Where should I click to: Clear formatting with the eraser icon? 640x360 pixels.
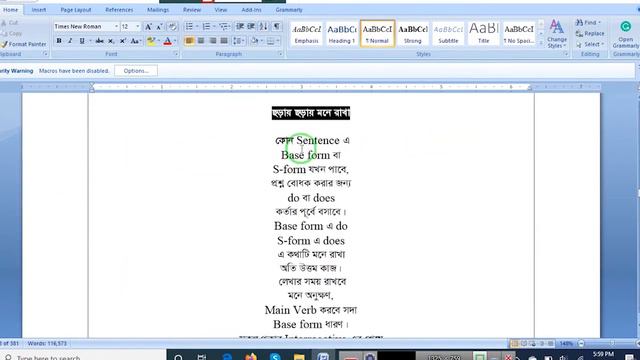pyautogui.click(x=173, y=27)
